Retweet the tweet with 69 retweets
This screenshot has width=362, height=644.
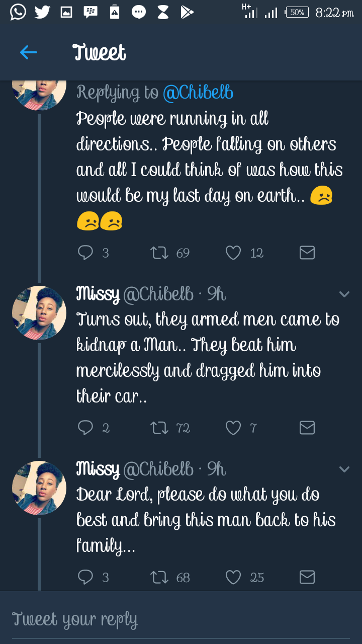159,253
